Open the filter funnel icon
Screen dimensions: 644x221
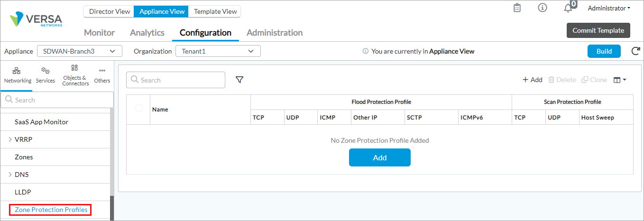(x=239, y=80)
